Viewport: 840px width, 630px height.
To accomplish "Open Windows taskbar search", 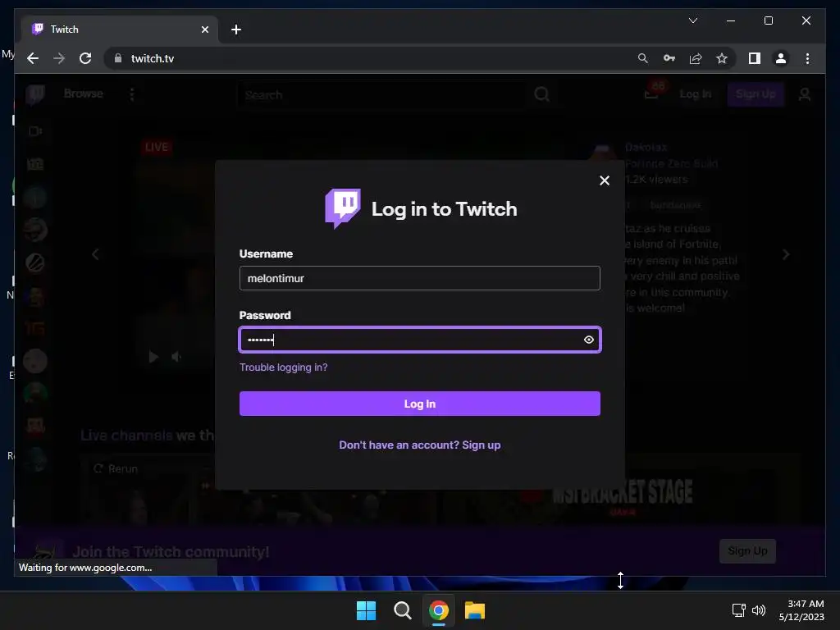I will click(402, 610).
